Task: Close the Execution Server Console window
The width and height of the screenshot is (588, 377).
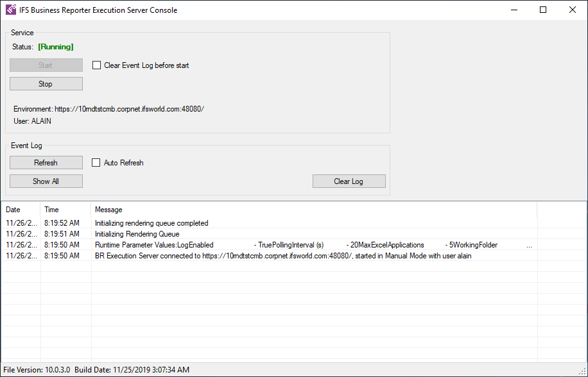Action: pos(573,10)
